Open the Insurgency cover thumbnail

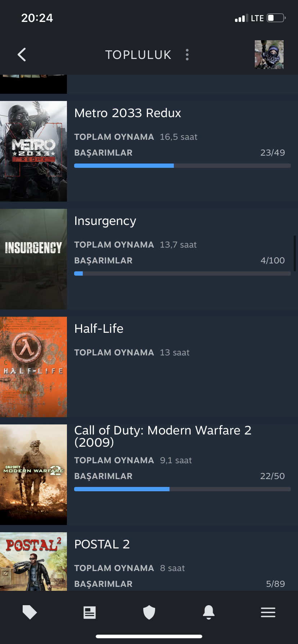(33, 259)
